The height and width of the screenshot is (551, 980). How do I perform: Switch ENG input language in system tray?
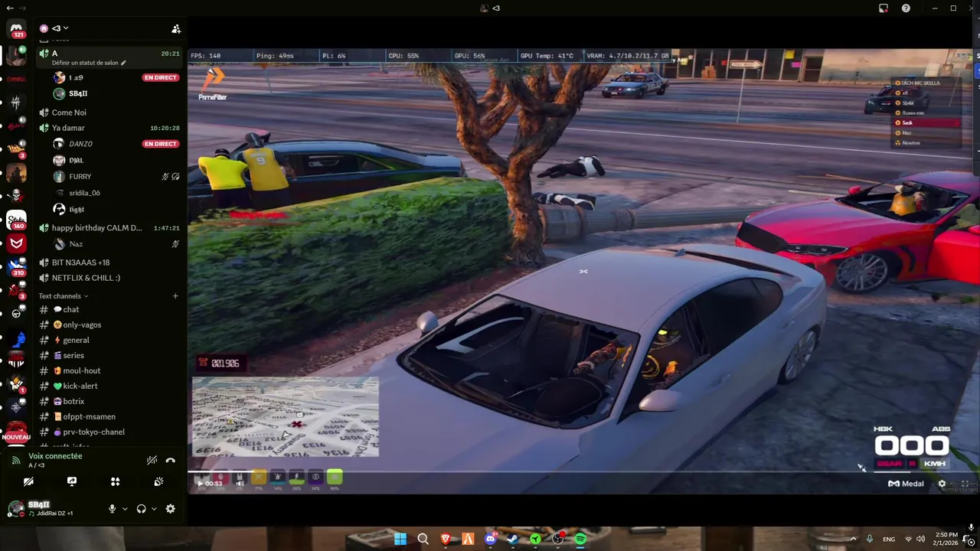click(x=889, y=540)
